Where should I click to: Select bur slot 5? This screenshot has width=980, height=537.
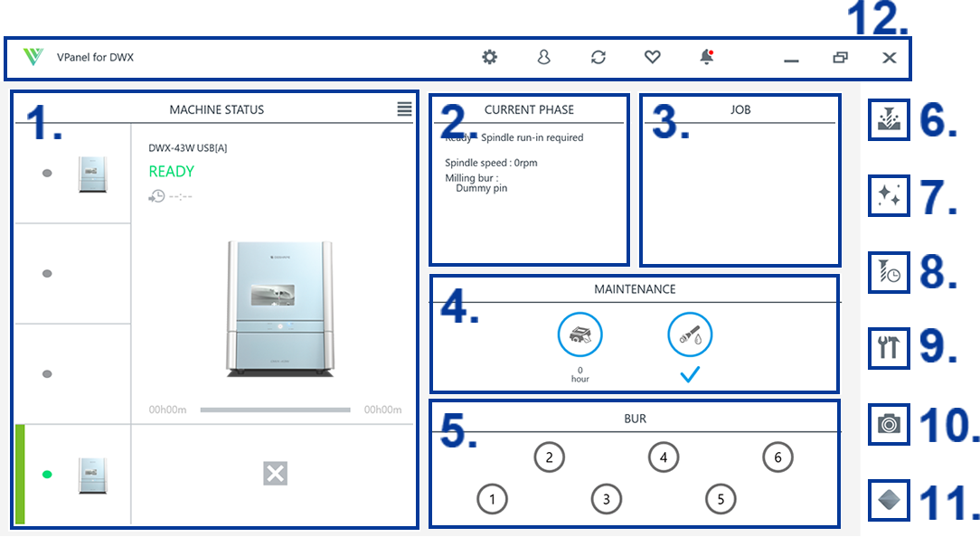721,500
